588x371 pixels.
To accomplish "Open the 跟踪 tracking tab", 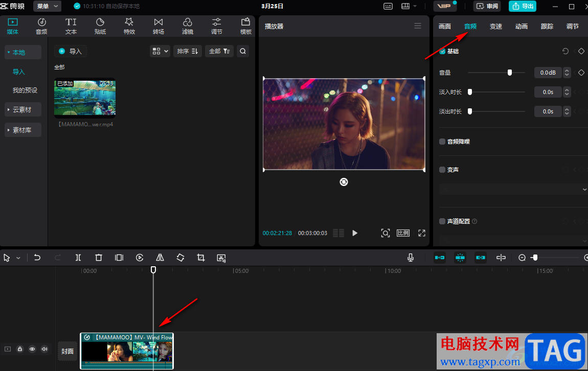I will 547,26.
